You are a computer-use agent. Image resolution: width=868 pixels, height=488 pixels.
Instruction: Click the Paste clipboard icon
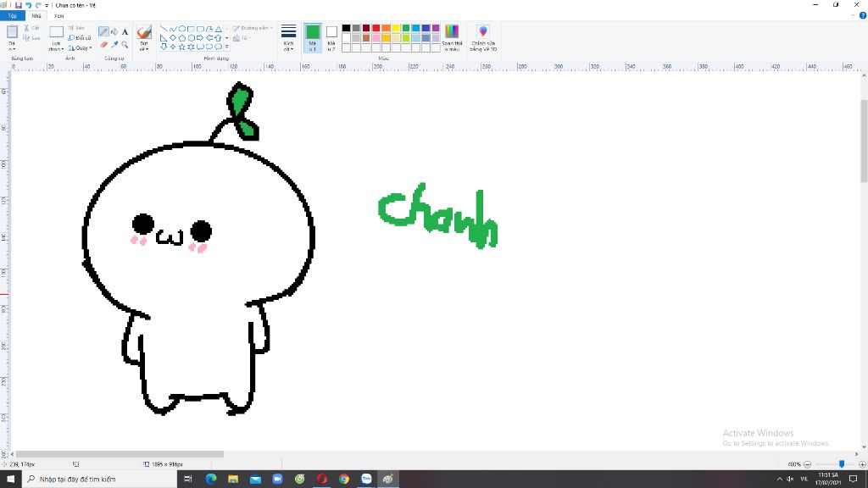(12, 32)
